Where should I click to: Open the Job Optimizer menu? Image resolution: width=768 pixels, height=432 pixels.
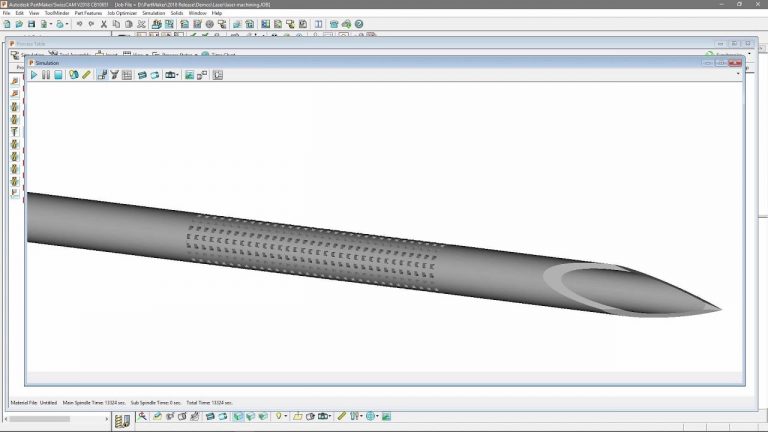(x=122, y=13)
